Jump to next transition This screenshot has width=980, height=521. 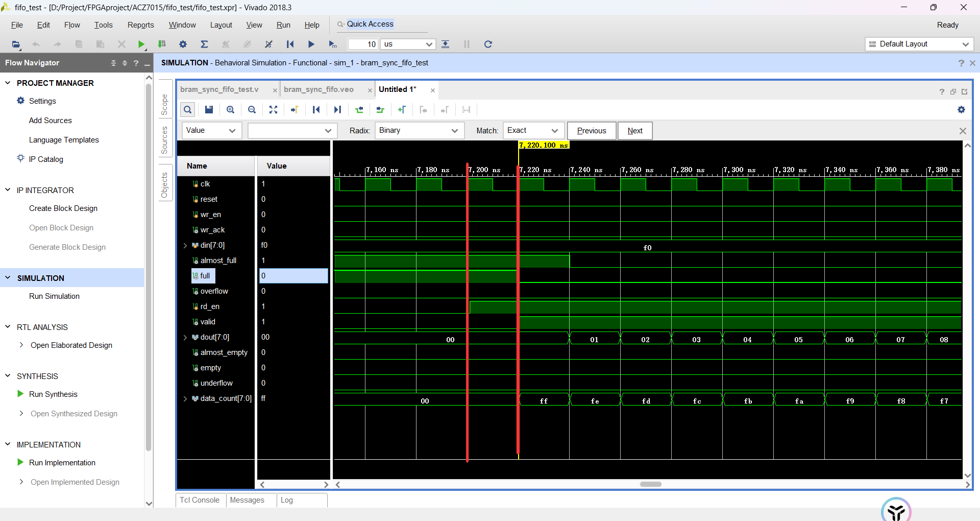point(380,109)
